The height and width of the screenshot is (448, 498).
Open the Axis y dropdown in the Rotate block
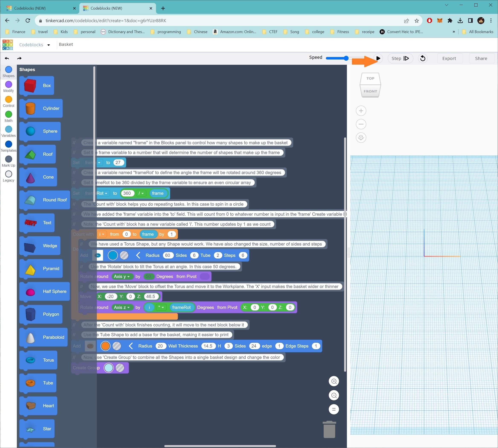point(122,276)
